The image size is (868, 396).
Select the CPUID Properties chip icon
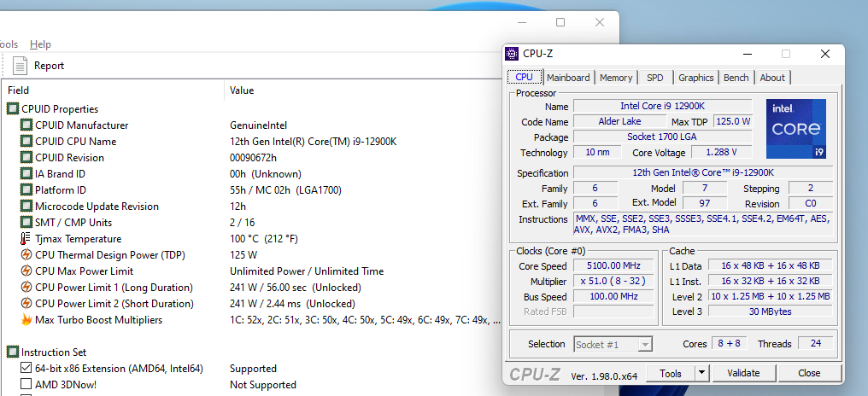pyautogui.click(x=13, y=109)
